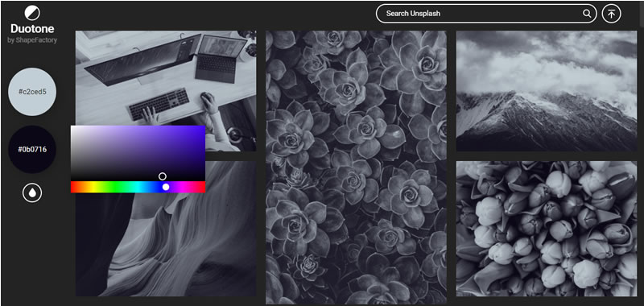Click the Duotone half-circle logo icon

[x=32, y=13]
